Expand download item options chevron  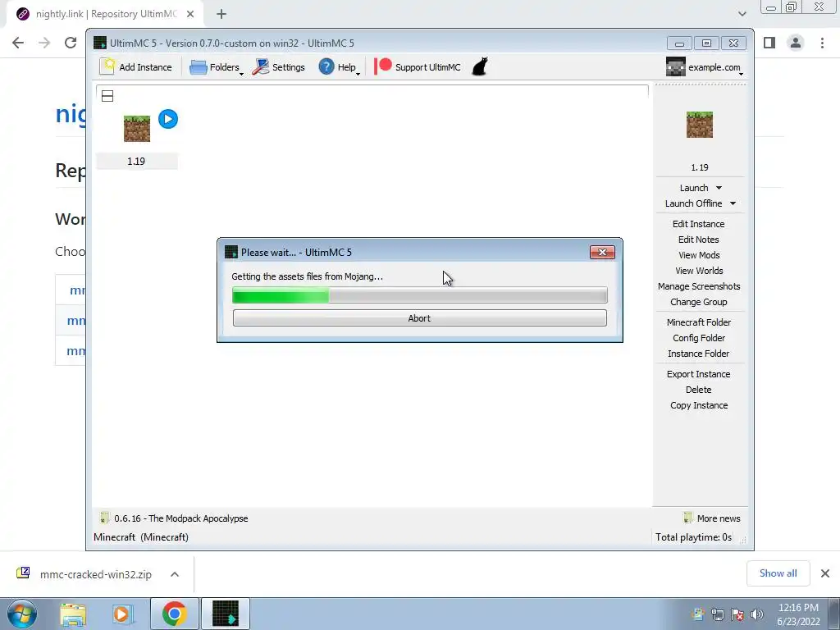point(175,574)
